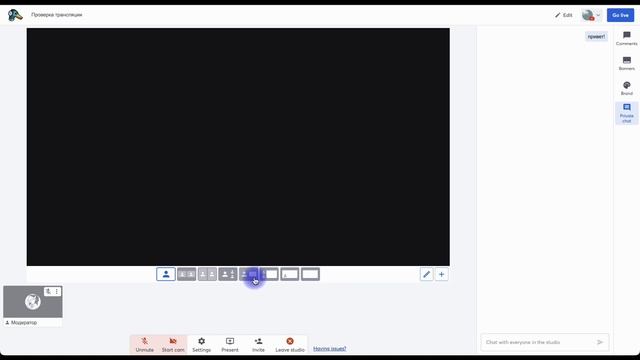640x360 pixels.
Task: Switch to the Private chat tab
Action: [x=627, y=113]
